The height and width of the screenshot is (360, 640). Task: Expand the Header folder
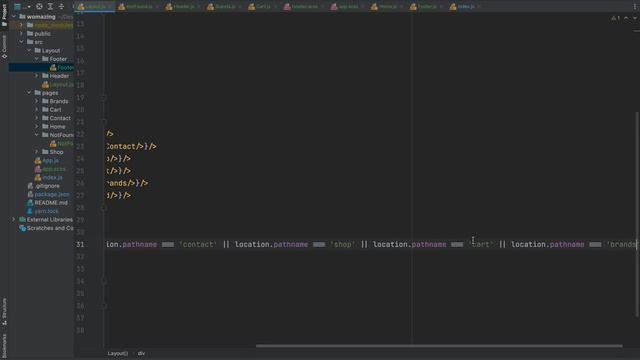[37, 76]
